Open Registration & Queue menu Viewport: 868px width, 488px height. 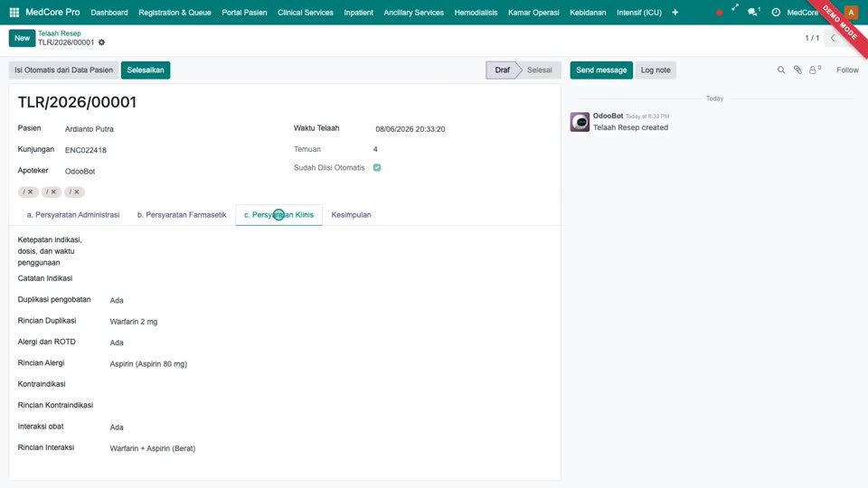[x=175, y=12]
